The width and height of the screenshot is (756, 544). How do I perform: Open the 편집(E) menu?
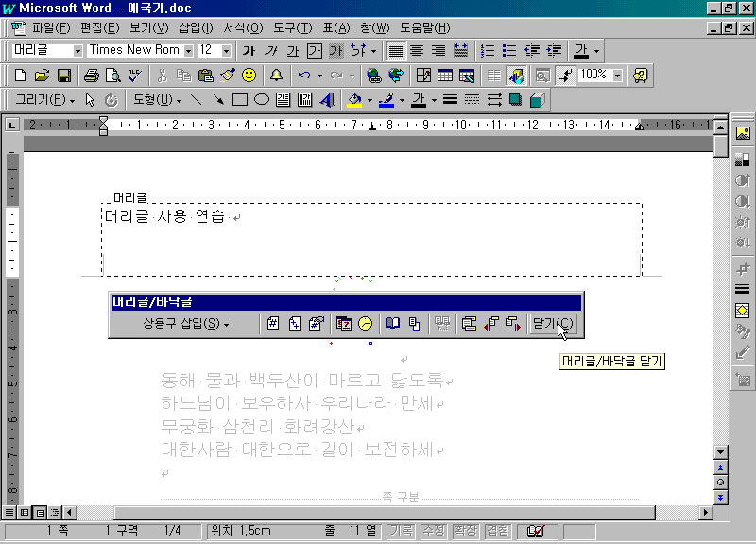100,28
